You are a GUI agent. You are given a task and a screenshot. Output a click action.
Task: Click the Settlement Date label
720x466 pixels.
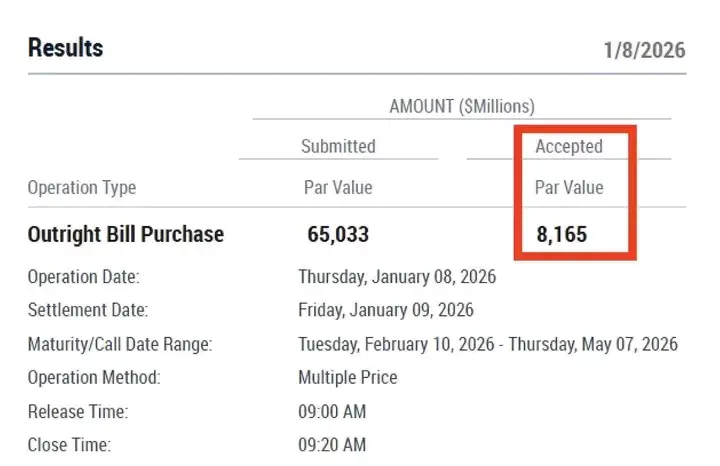click(88, 311)
